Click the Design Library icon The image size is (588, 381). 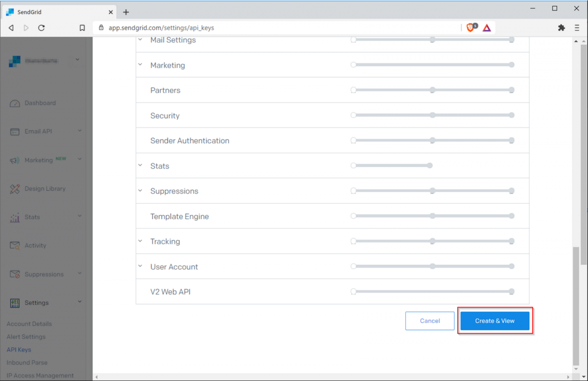pyautogui.click(x=15, y=189)
